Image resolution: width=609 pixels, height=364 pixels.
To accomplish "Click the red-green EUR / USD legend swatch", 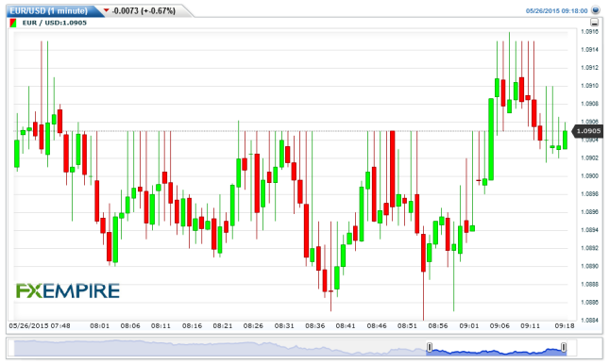I will click(x=13, y=23).
